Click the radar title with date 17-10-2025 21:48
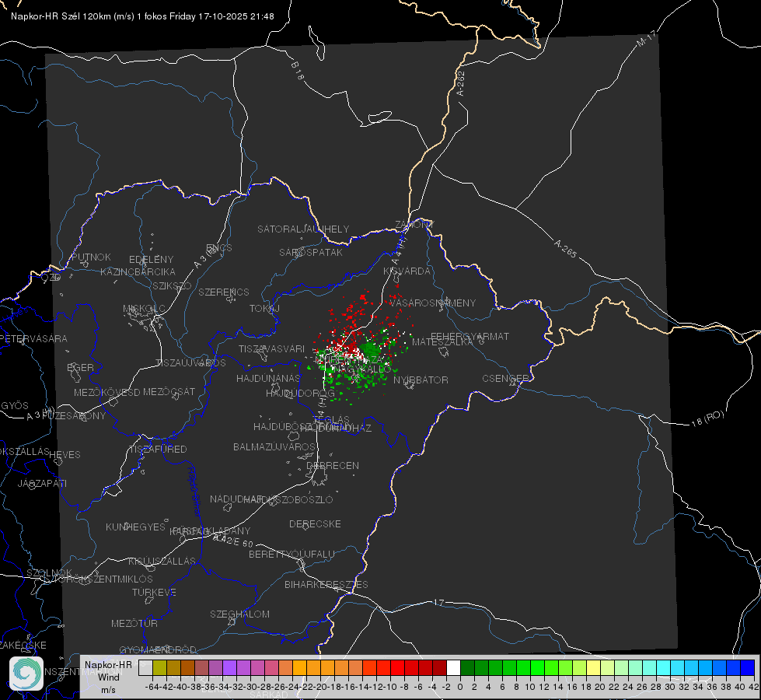This screenshot has height=700, width=761. [x=142, y=16]
